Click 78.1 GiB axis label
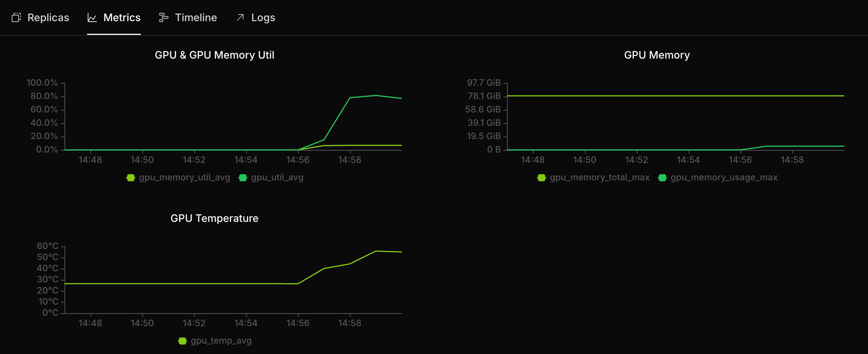This screenshot has height=354, width=868. pos(484,96)
